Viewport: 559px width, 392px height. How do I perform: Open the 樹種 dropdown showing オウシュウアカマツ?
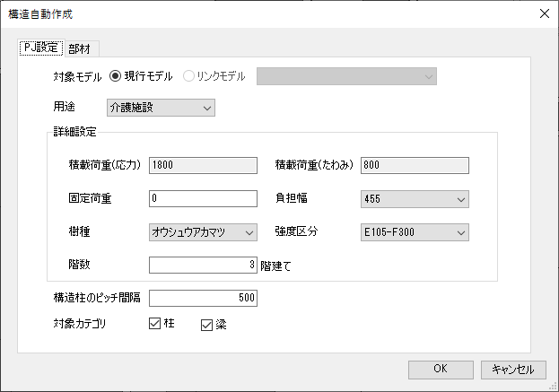tap(203, 232)
